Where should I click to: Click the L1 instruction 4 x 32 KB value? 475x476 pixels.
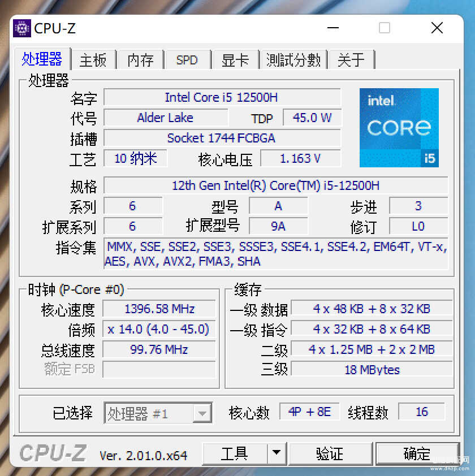pyautogui.click(x=372, y=330)
